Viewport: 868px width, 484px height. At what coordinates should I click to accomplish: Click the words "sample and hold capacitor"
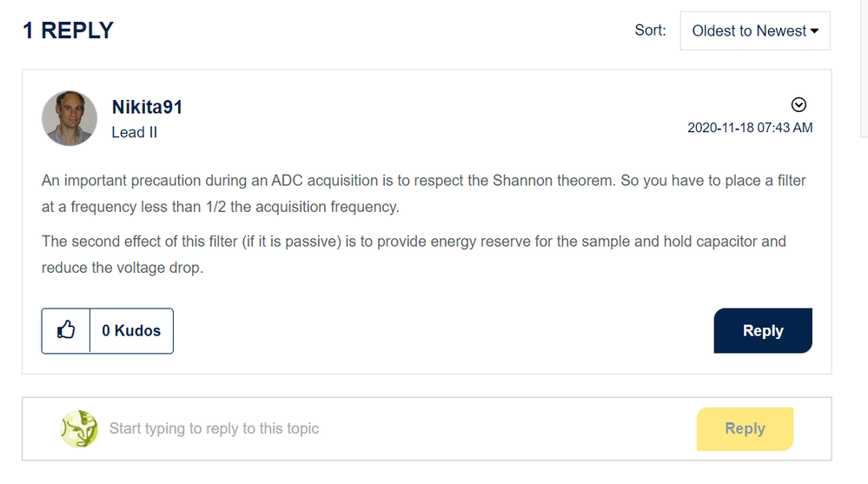650,242
